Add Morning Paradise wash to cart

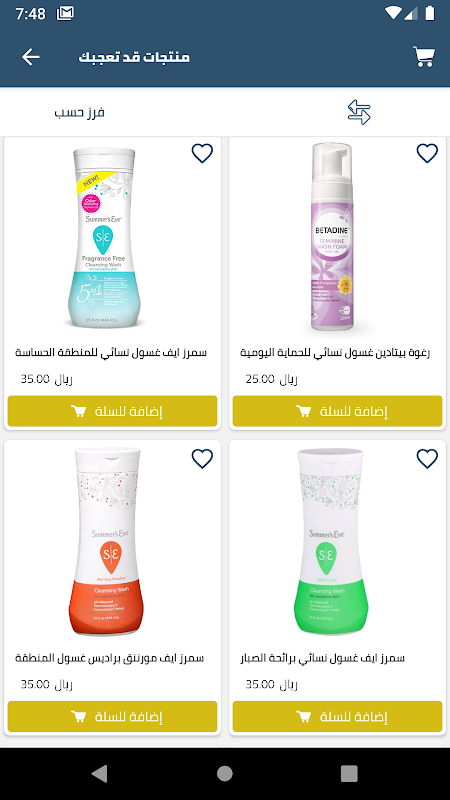pyautogui.click(x=112, y=716)
